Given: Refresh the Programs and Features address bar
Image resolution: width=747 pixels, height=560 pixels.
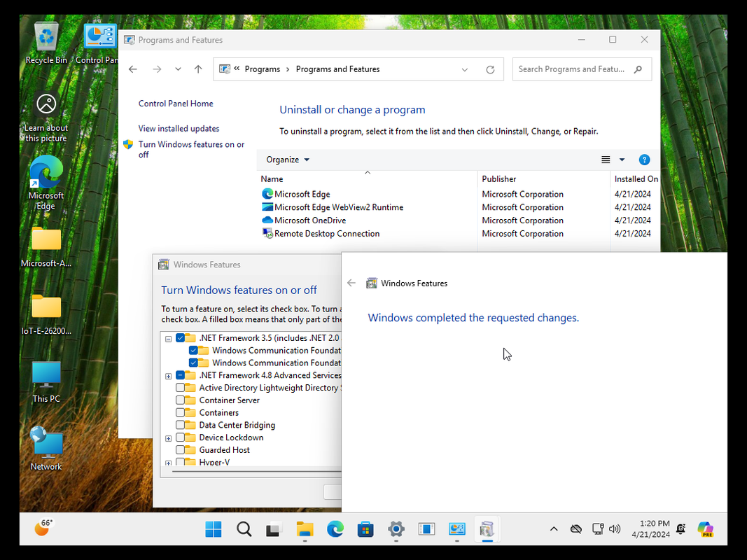Looking at the screenshot, I should (490, 69).
